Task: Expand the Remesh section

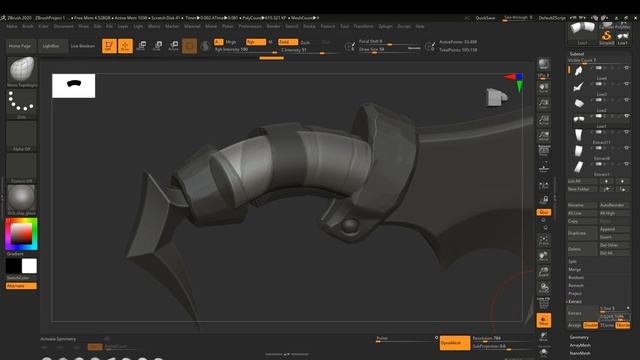Action: pyautogui.click(x=576, y=285)
